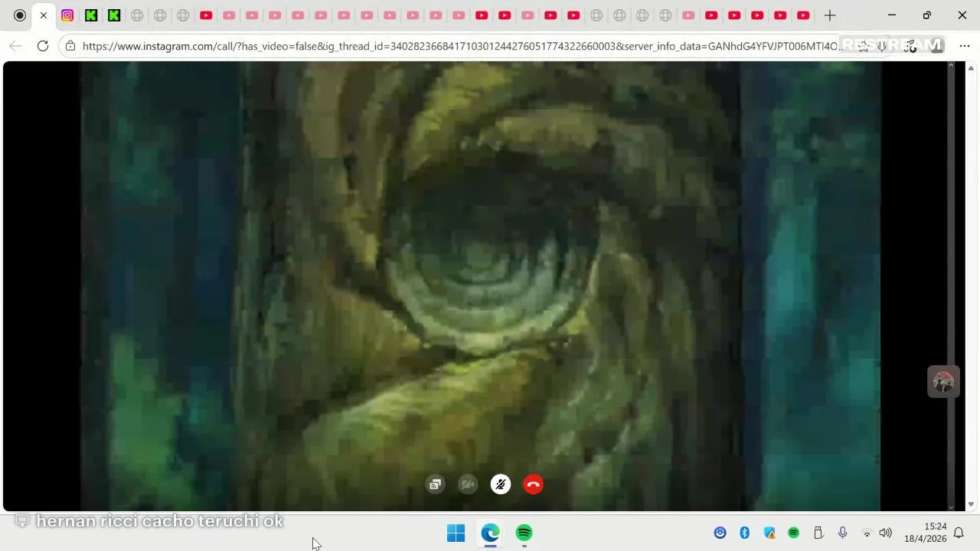Refresh the Instagram call page
Image resolution: width=980 pixels, height=551 pixels.
click(43, 46)
